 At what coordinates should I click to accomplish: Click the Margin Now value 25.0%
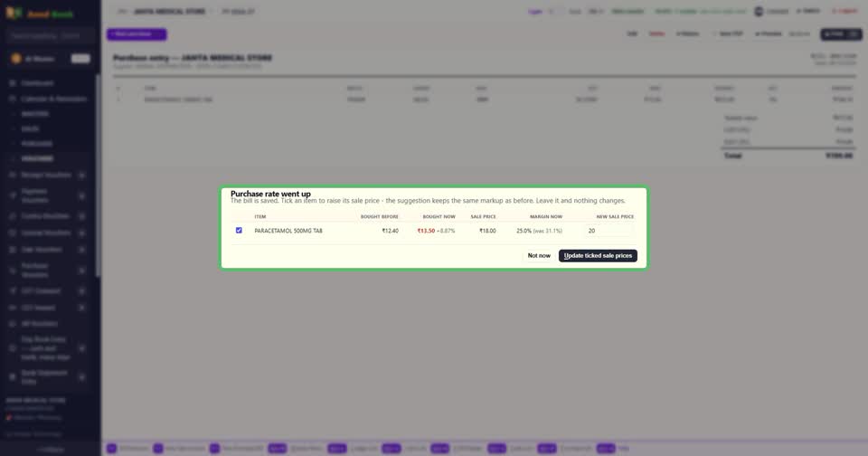pos(524,231)
